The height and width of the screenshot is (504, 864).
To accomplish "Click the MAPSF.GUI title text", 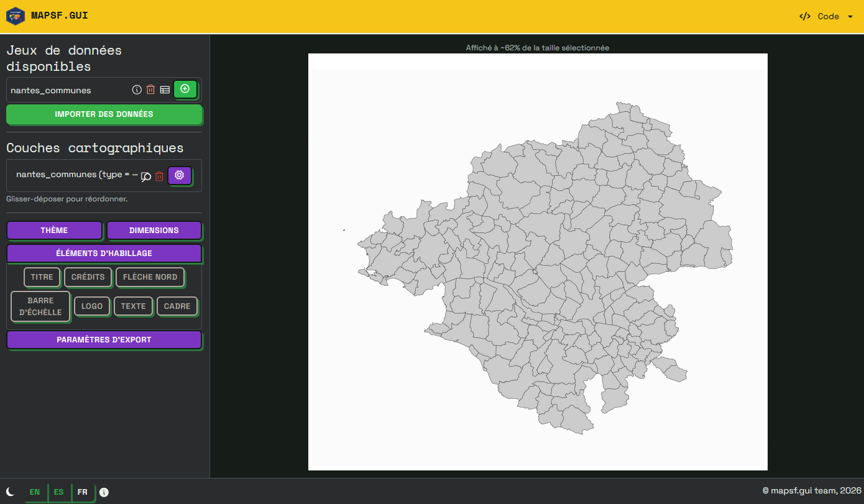I will coord(60,16).
